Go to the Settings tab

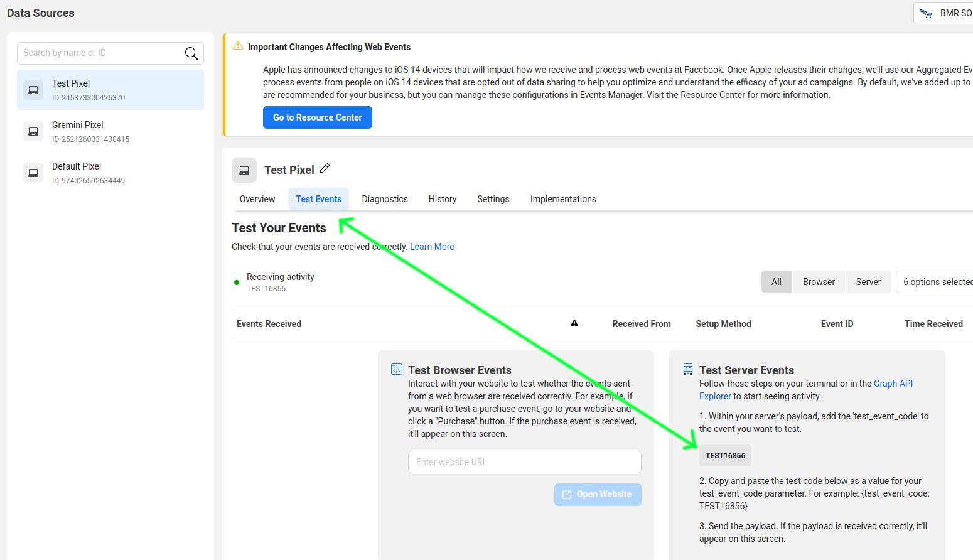click(493, 199)
